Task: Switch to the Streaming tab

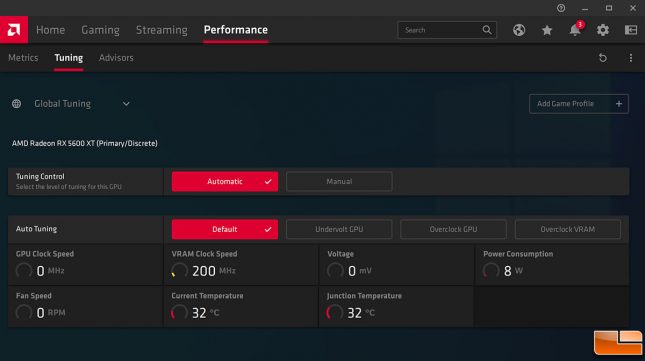Action: click(162, 30)
